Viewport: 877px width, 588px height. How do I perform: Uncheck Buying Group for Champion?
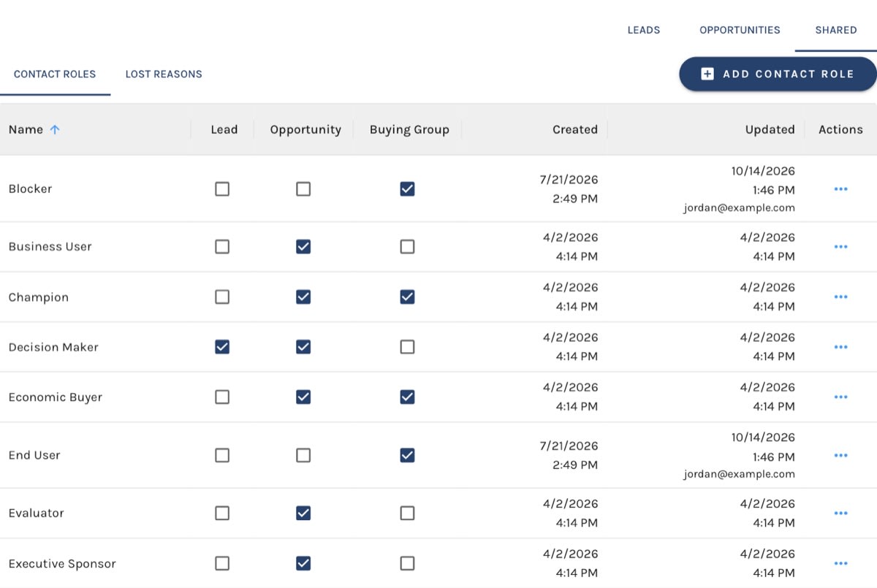click(408, 297)
